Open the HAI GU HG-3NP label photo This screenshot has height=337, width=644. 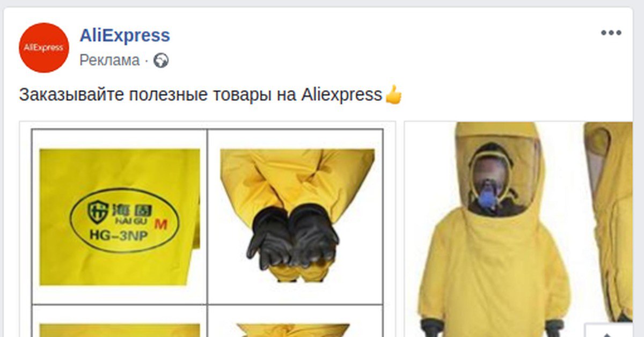tap(120, 217)
